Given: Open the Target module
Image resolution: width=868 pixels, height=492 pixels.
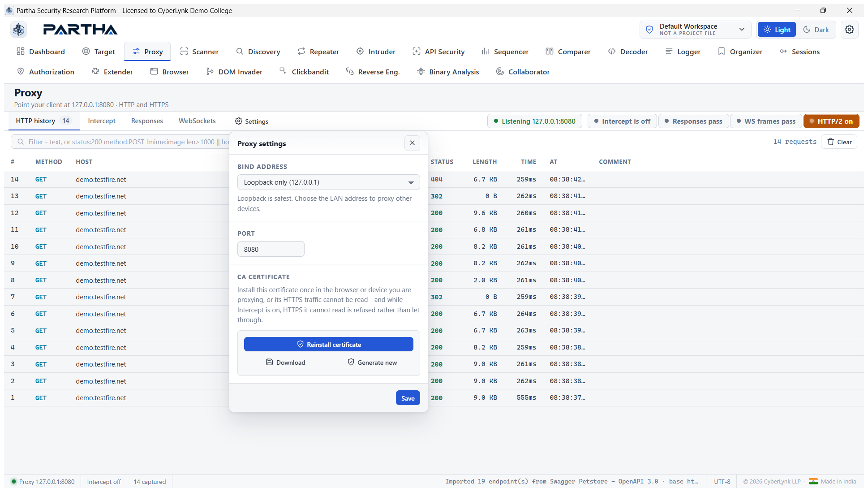Looking at the screenshot, I should [99, 52].
